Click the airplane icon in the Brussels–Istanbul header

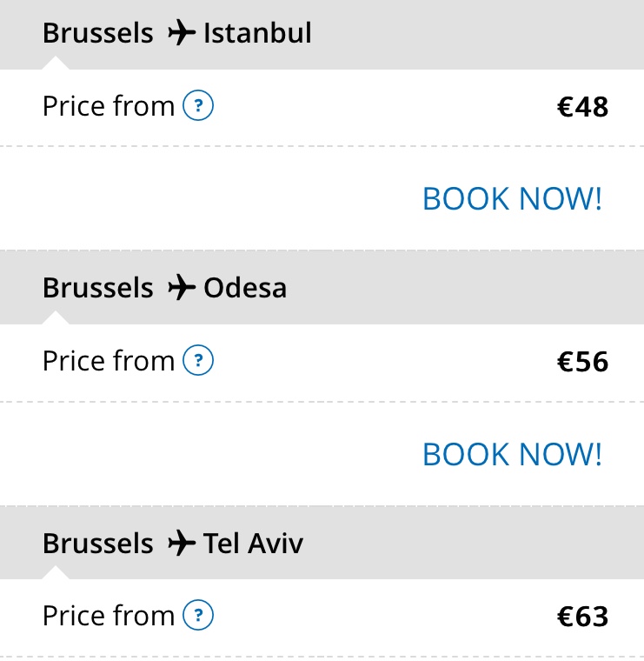181,34
